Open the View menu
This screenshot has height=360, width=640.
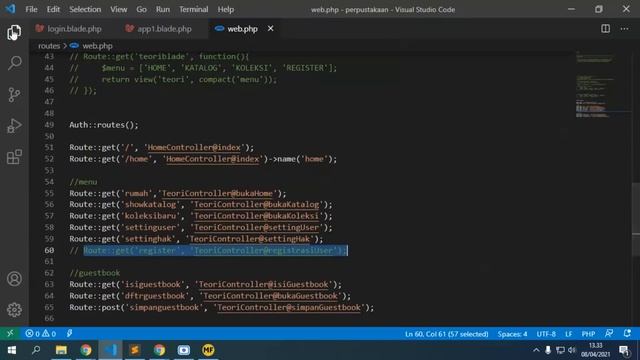(x=118, y=9)
